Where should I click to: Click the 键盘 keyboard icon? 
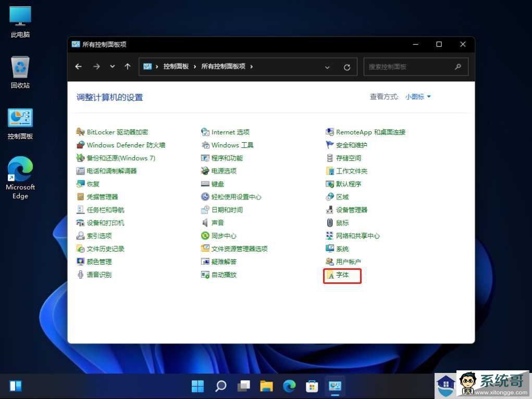click(x=205, y=184)
